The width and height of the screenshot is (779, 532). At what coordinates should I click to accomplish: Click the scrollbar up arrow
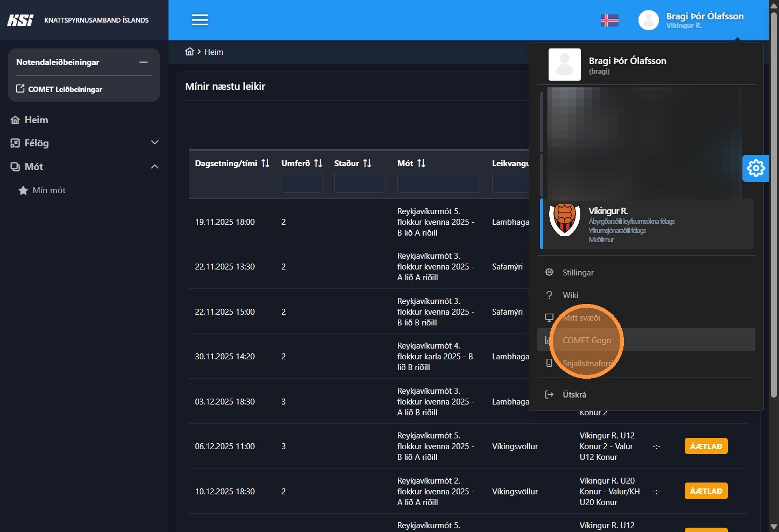coord(774,5)
